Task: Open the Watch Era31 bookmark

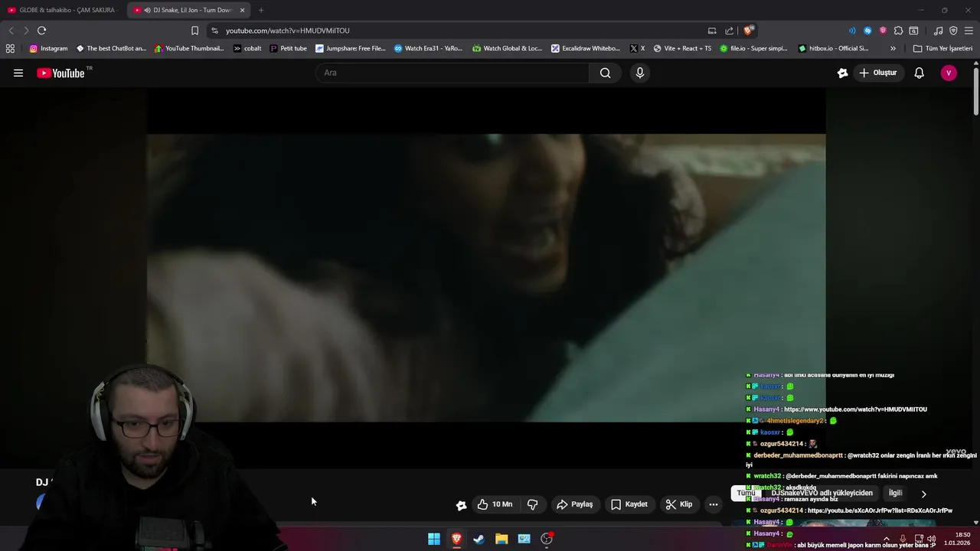Action: coord(429,48)
